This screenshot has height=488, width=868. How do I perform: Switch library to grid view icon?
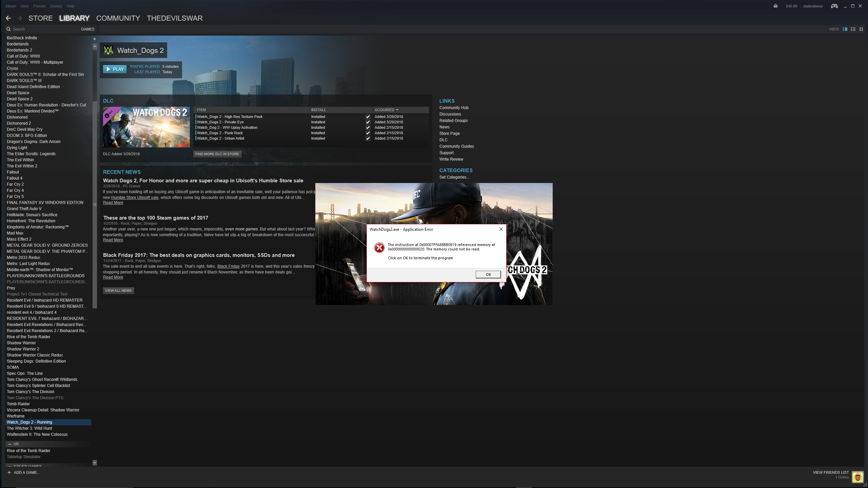point(862,29)
